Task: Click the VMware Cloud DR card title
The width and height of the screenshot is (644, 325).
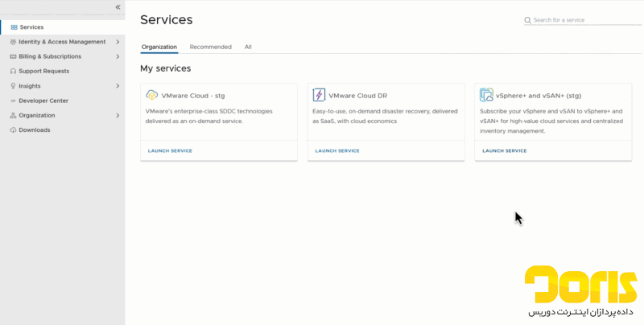Action: pyautogui.click(x=357, y=96)
